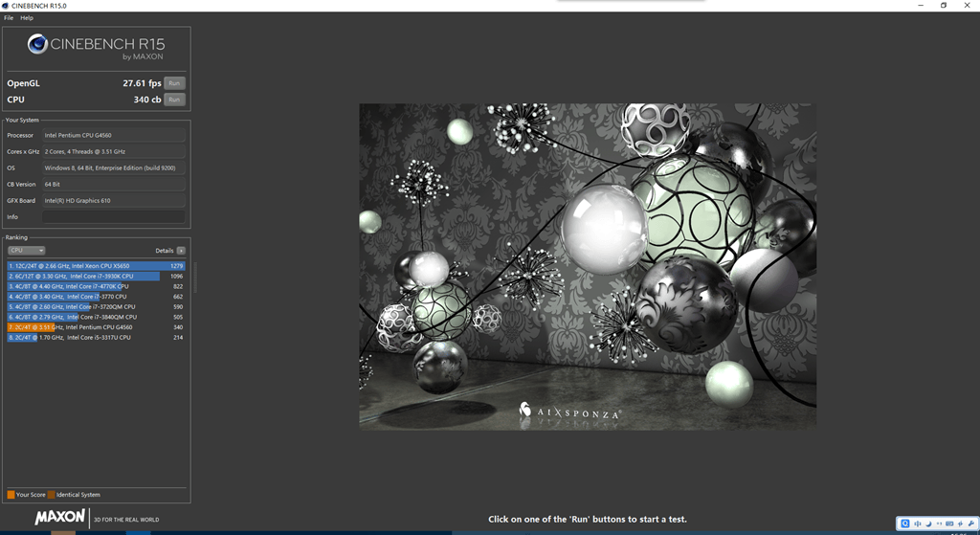Run the OpenGL benchmark test
This screenshot has width=980, height=535.
174,83
